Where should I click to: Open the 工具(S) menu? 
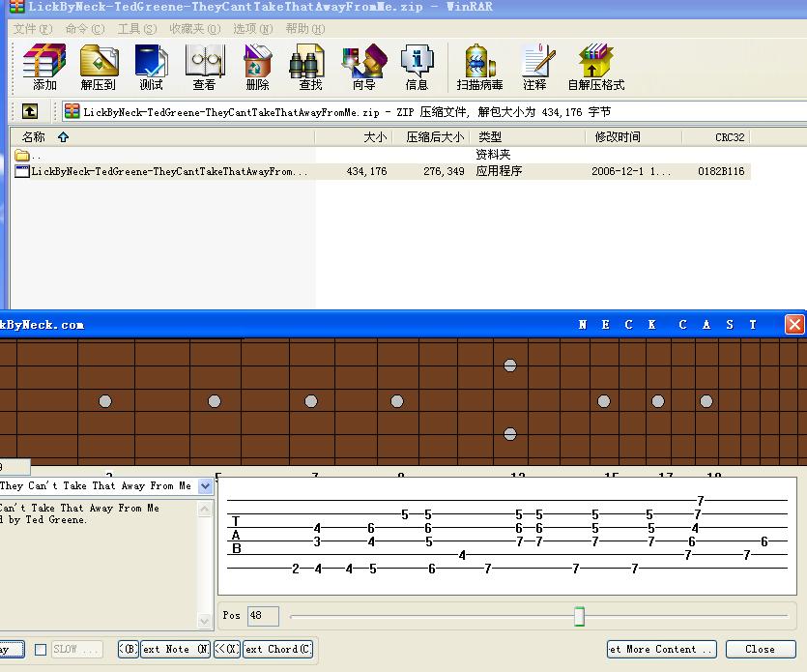tap(137, 29)
